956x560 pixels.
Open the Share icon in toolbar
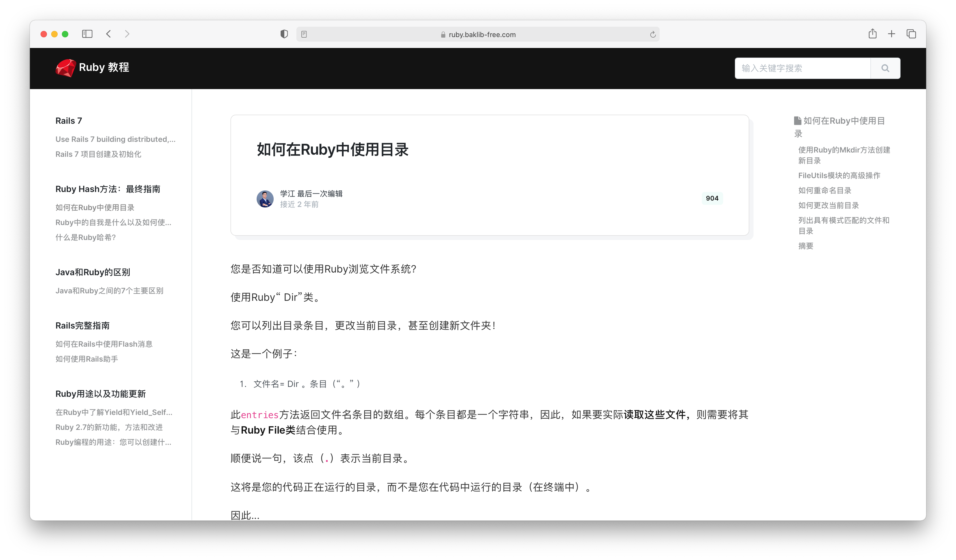(873, 34)
